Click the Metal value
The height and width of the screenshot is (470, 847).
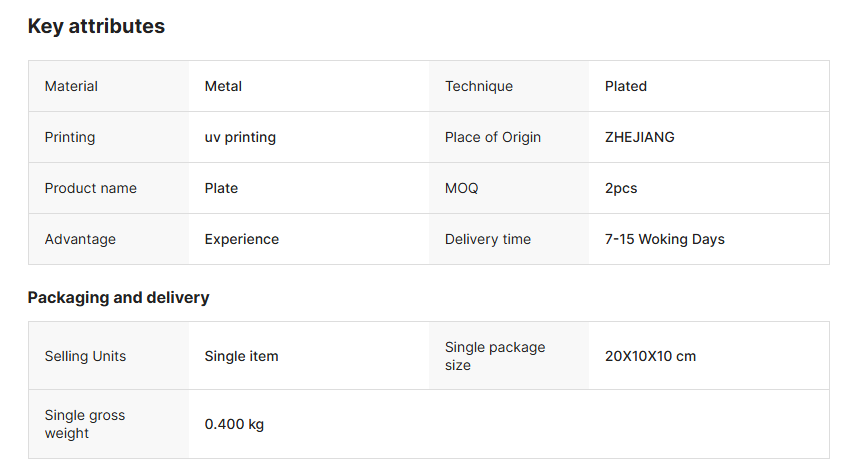pyautogui.click(x=223, y=87)
